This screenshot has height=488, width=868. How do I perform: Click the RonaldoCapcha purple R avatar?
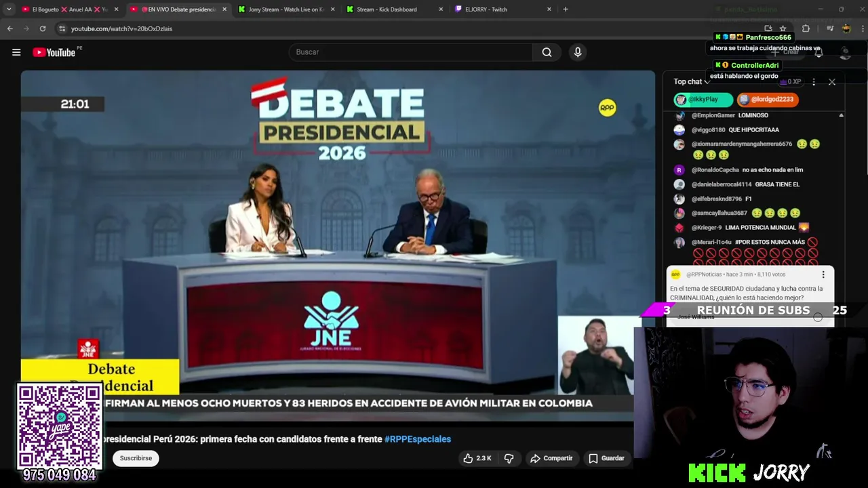(x=679, y=170)
